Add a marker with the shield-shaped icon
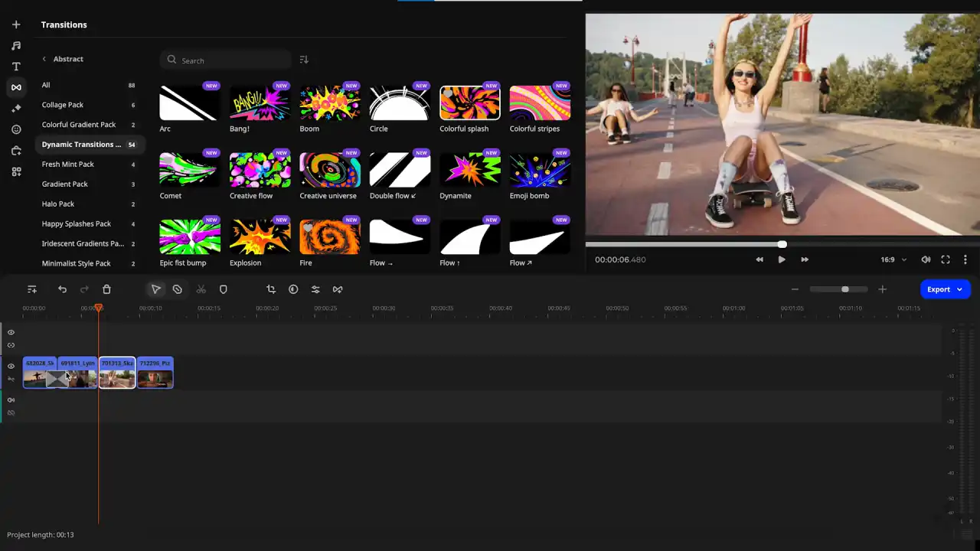The width and height of the screenshot is (980, 551). click(224, 289)
